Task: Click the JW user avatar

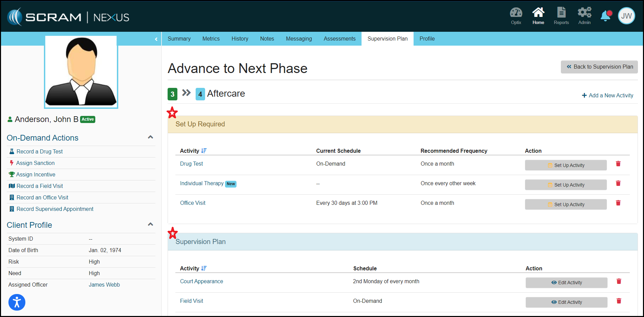Action: [x=626, y=16]
